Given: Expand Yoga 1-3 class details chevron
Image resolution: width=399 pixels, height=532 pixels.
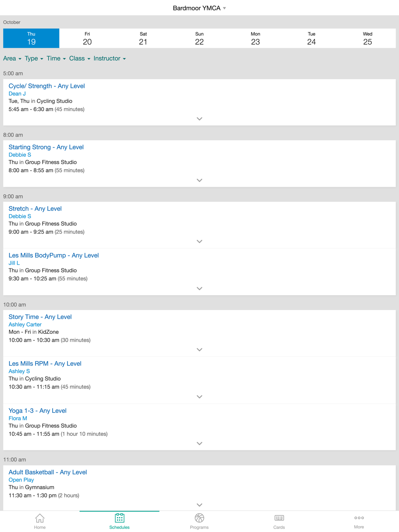Looking at the screenshot, I should (199, 443).
